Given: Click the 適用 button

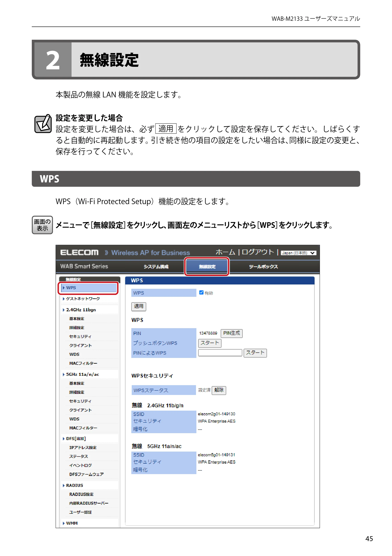Looking at the screenshot, I should click(139, 306).
